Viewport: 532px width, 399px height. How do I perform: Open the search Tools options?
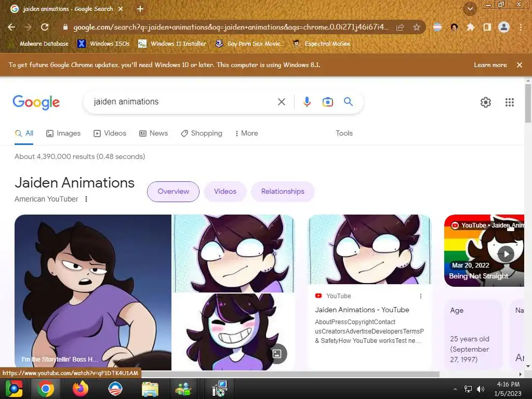[344, 134]
